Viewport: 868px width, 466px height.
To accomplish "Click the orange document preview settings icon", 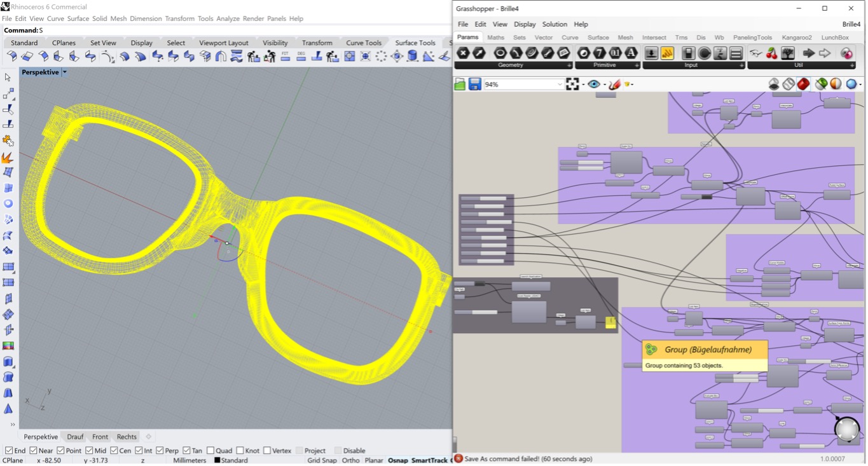I will tap(836, 84).
